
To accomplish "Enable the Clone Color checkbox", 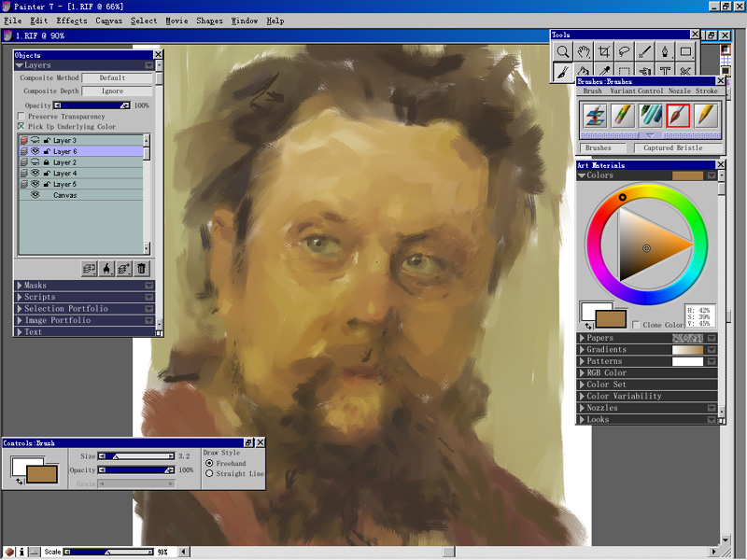I will click(x=636, y=325).
